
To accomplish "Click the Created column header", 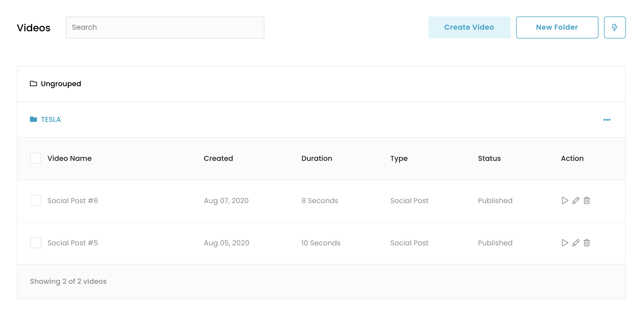I will [x=218, y=158].
